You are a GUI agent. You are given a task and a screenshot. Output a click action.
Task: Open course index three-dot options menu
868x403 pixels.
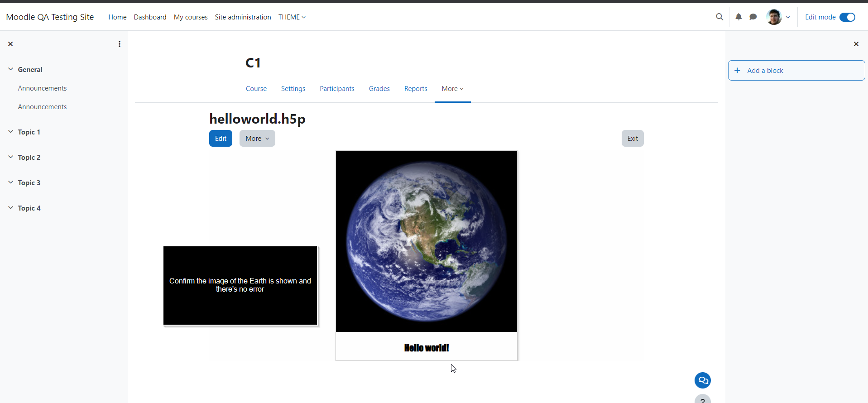coord(120,44)
